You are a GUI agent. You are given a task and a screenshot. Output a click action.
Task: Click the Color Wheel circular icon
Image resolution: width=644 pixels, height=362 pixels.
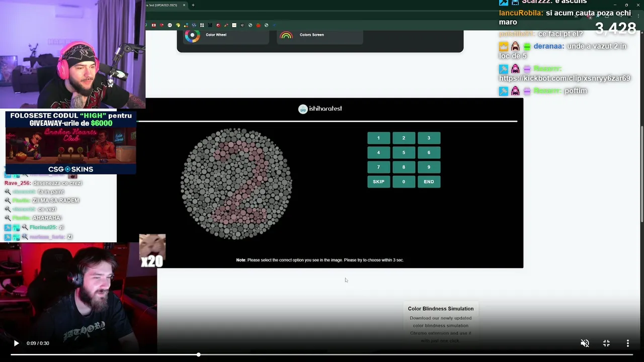pos(191,35)
